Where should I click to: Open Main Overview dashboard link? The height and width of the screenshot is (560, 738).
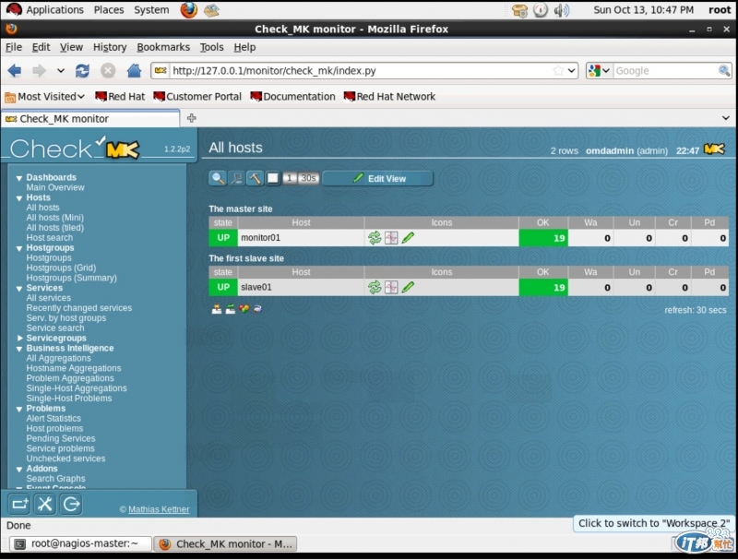(55, 187)
